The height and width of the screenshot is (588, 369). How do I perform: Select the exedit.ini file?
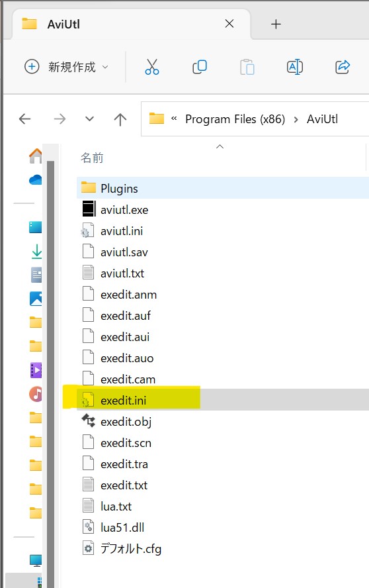223,400
